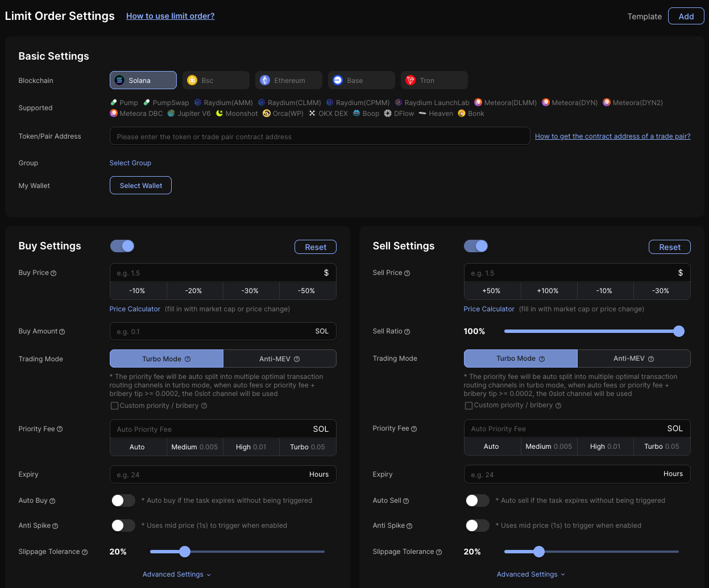Open contract address help link
The height and width of the screenshot is (588, 709).
pyautogui.click(x=613, y=136)
